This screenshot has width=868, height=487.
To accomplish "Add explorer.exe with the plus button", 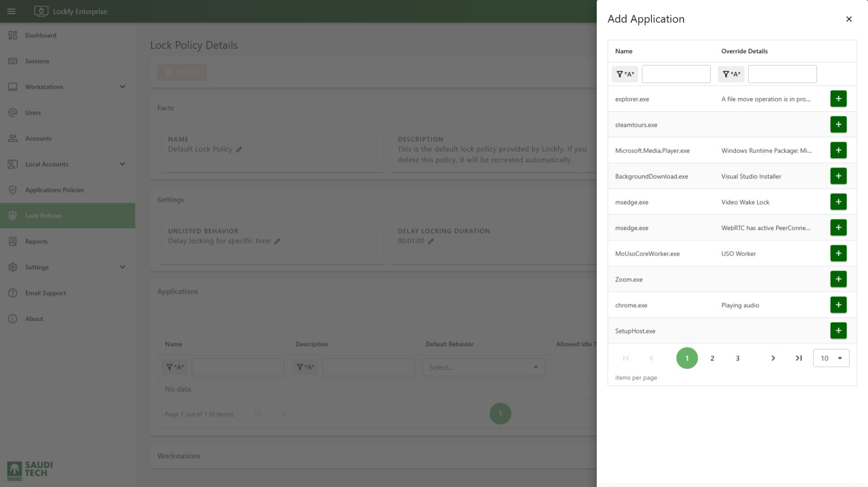I will 838,98.
